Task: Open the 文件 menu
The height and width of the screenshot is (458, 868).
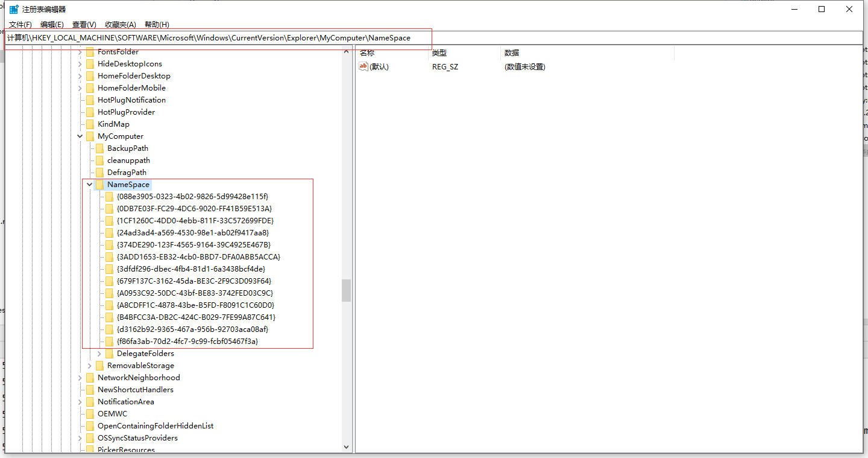Action: point(20,24)
